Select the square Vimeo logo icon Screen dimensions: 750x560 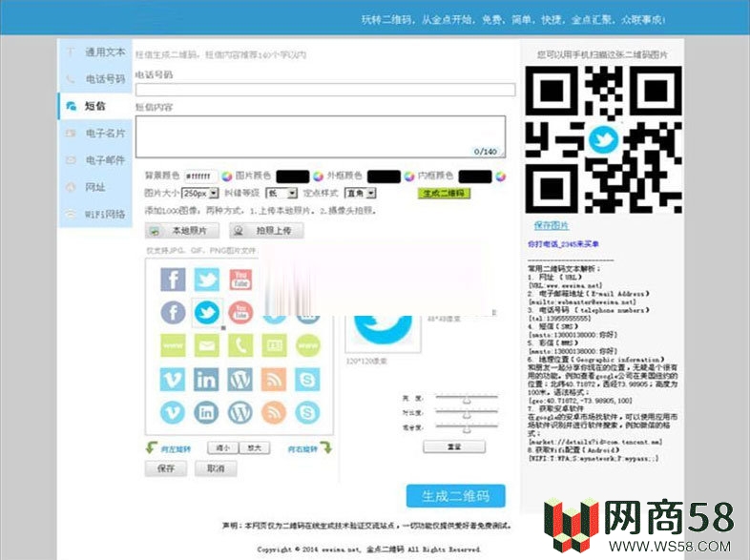pos(173,380)
